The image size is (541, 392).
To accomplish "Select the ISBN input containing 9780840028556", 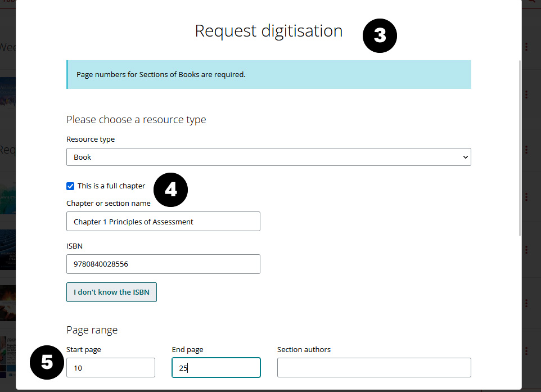I will (163, 264).
